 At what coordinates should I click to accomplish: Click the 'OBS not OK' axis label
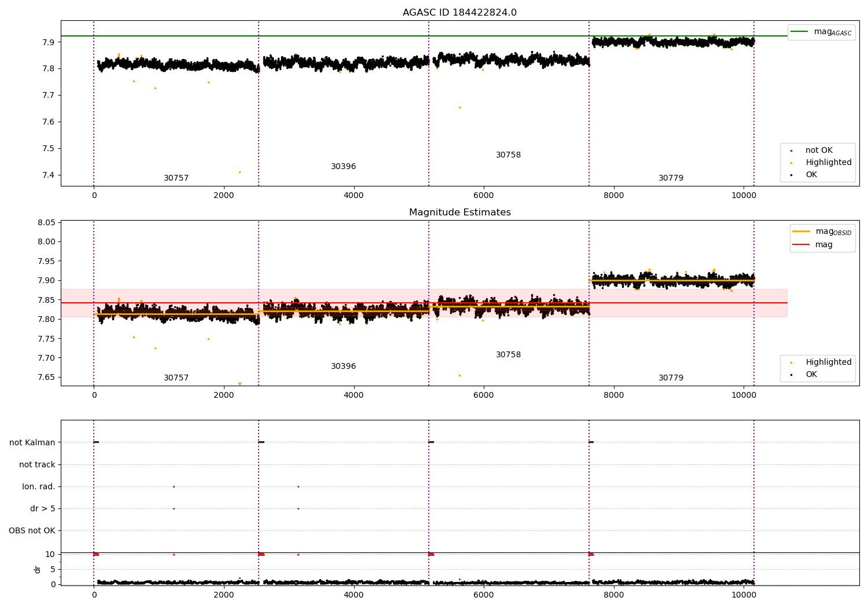[32, 531]
